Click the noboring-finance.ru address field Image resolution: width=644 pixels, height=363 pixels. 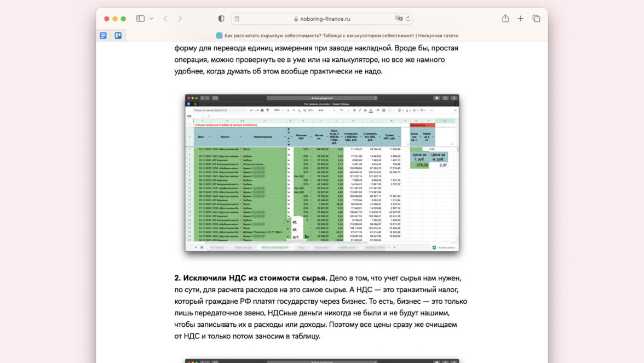point(322,19)
